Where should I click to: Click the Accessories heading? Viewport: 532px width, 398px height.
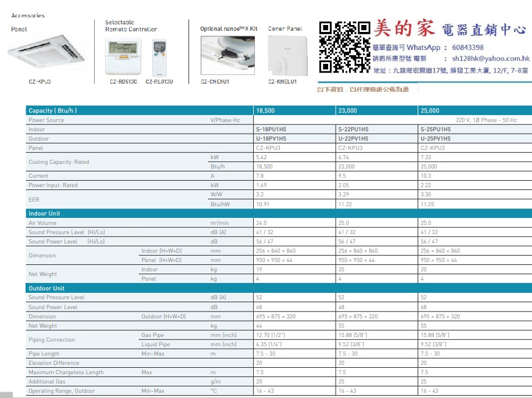point(28,16)
